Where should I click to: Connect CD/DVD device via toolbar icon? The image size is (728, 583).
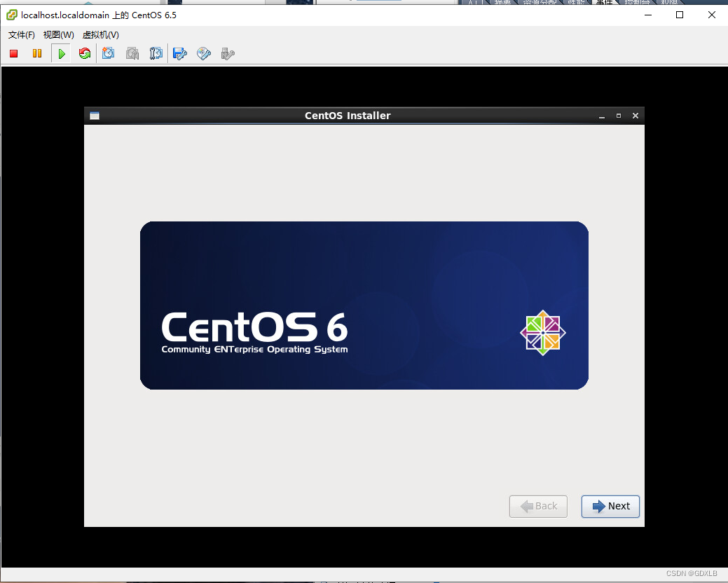204,53
